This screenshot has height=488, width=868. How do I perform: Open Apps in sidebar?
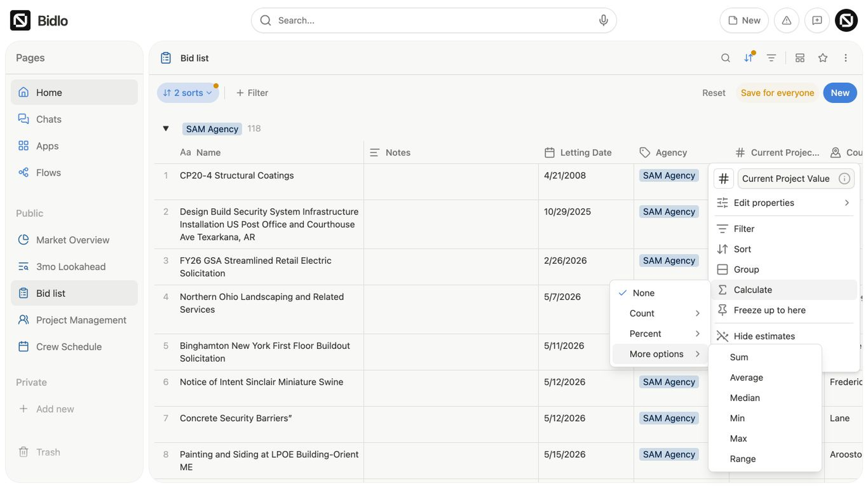pyautogui.click(x=74, y=146)
